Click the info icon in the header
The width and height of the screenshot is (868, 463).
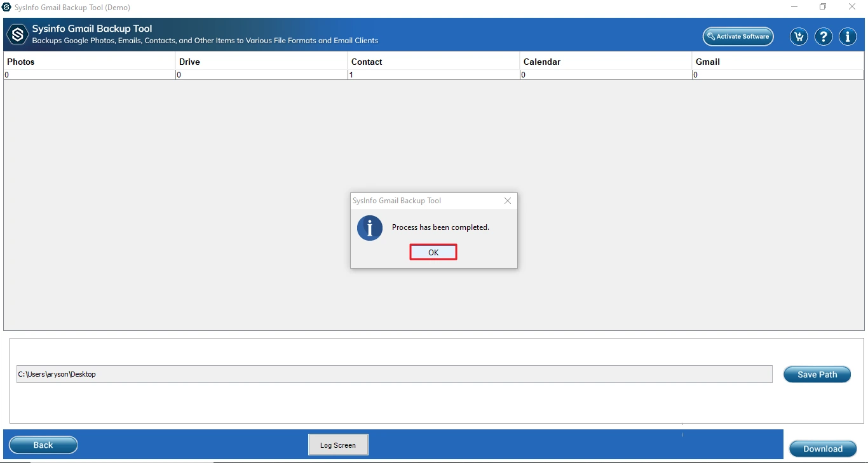coord(848,37)
